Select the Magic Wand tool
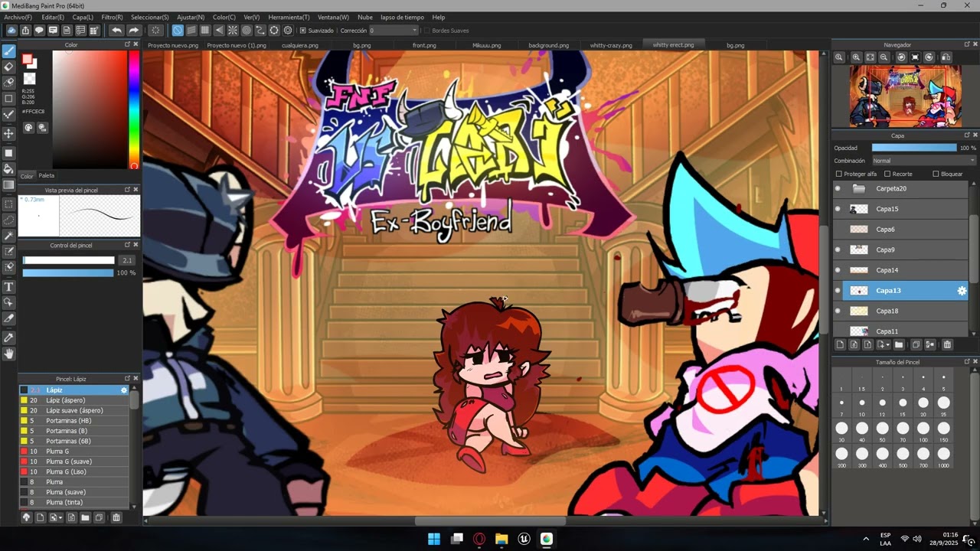 point(9,236)
